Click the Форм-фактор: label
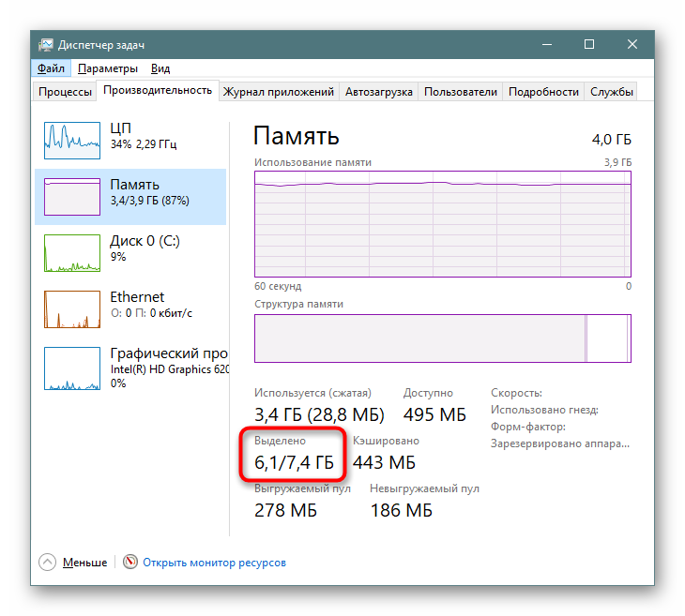This screenshot has width=685, height=616. coord(527,427)
